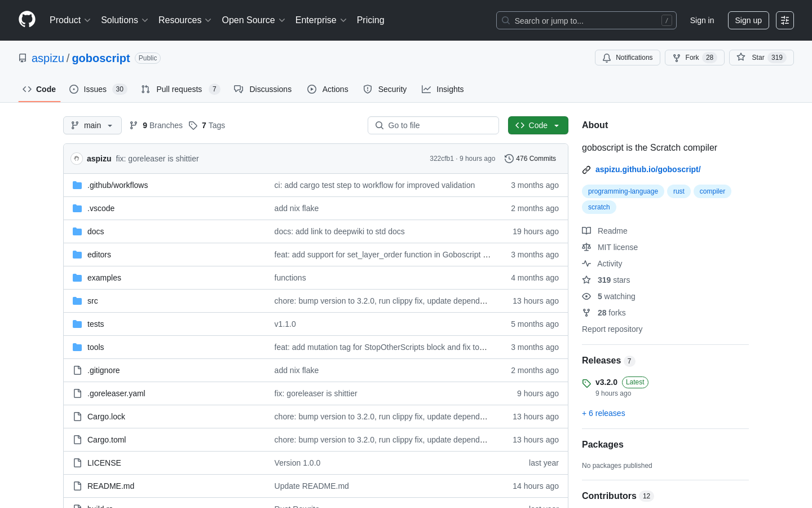Open the .goreleaser.yaml file
The height and width of the screenshot is (508, 812).
pos(116,393)
